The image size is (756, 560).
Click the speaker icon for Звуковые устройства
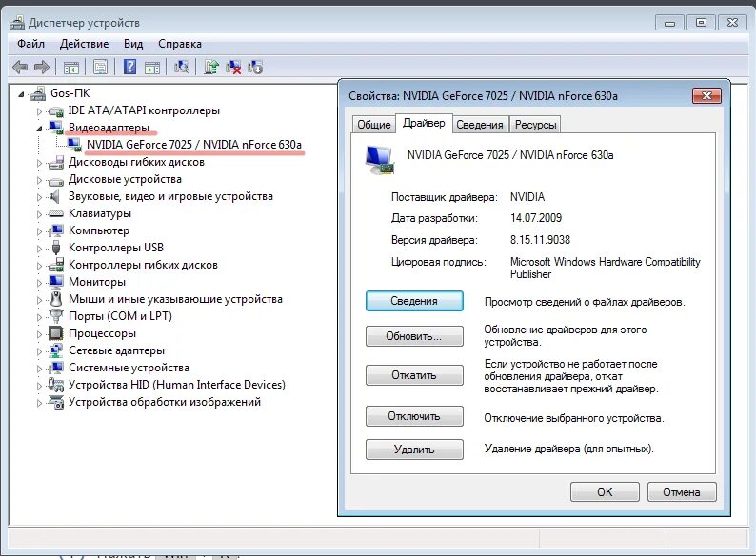55,196
